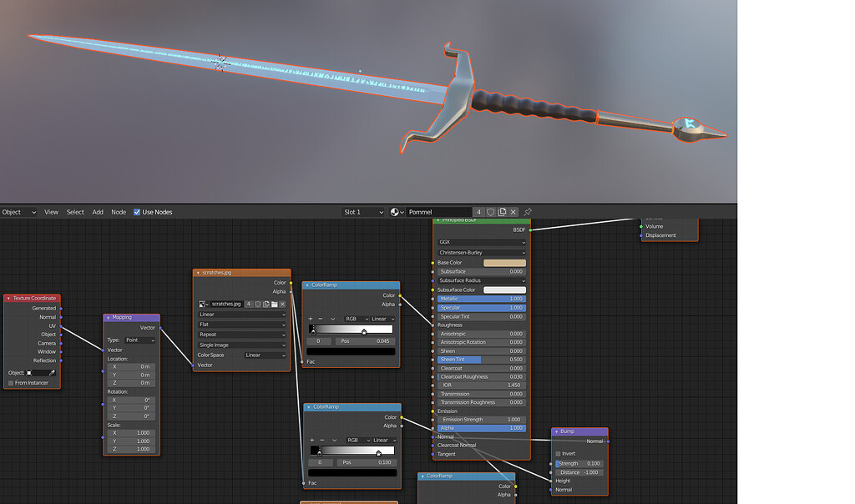Open the ColorRamp tools chevron in middle ColorRamp
This screenshot has width=855, height=504.
point(334,441)
